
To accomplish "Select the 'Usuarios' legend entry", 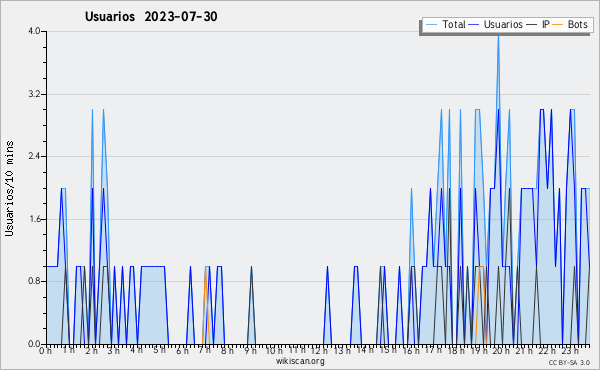I will tap(496, 25).
